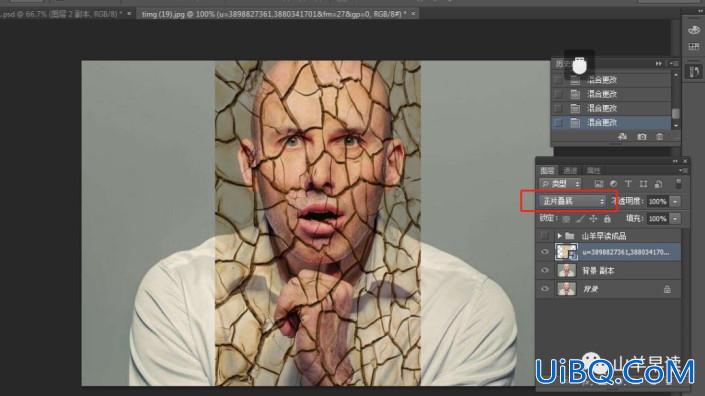Open topmost icon in right collapsed dock
705x396 pixels.
pos(694,30)
